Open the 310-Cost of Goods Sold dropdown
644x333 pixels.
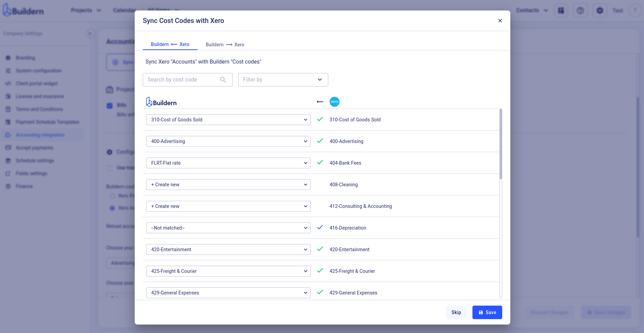point(228,120)
